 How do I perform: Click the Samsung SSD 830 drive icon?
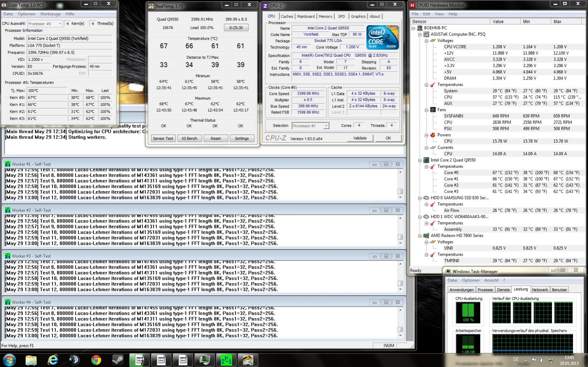(x=426, y=198)
